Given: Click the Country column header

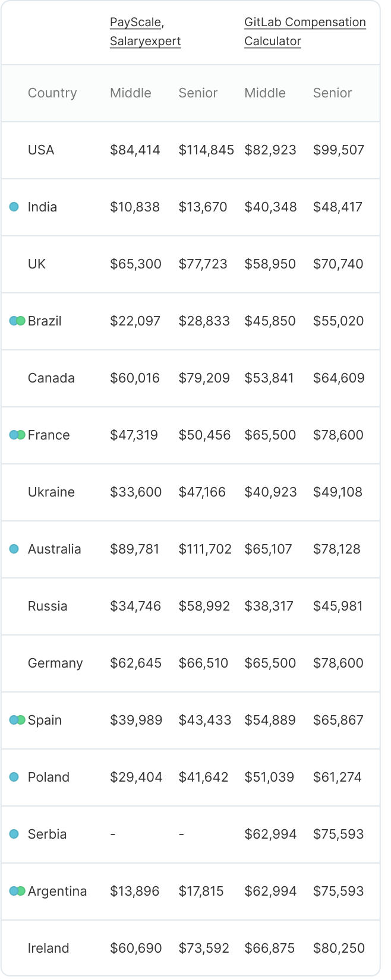Looking at the screenshot, I should click(x=52, y=93).
